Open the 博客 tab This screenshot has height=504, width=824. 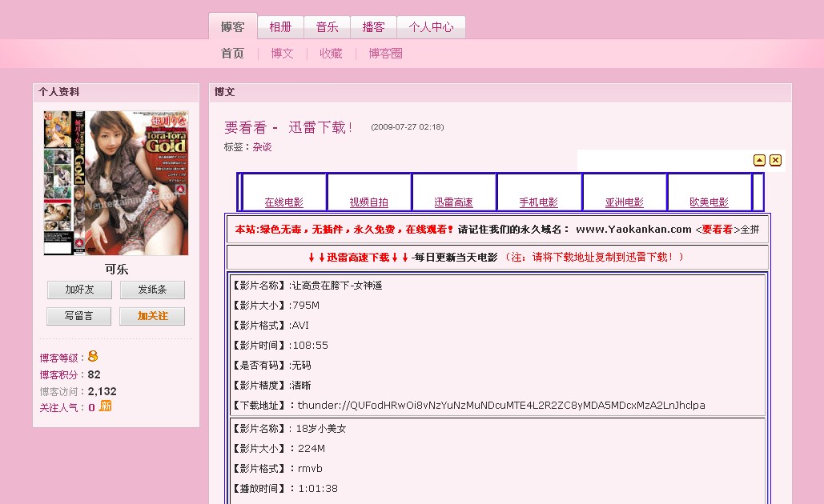pyautogui.click(x=232, y=26)
